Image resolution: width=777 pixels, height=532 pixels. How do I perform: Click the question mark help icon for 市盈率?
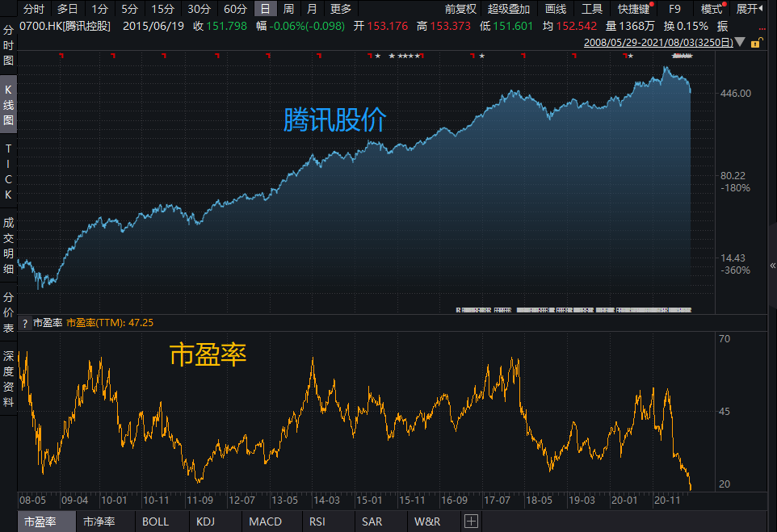25,324
